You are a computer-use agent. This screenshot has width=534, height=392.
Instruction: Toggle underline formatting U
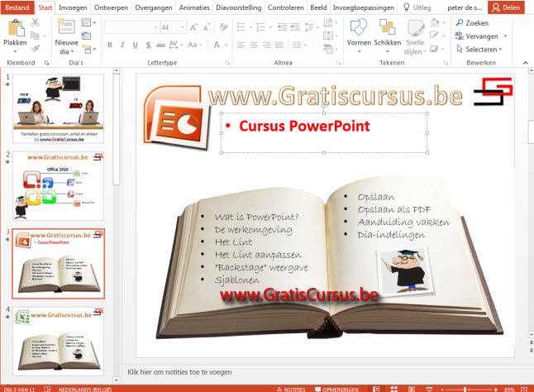coord(136,45)
